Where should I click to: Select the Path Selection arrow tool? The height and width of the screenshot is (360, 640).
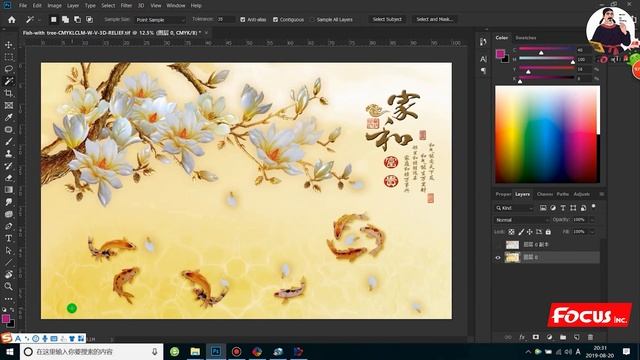tap(9, 250)
